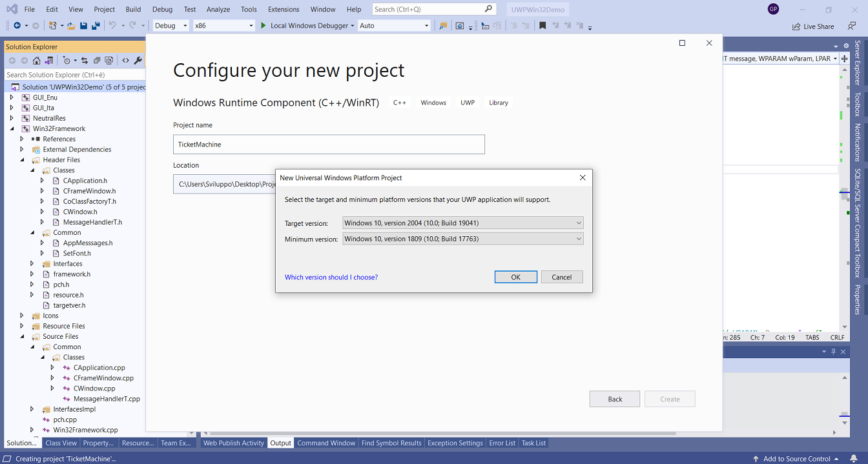Click the Properties wrench icon in Solution Explorer
Screen dimensions: 868x464
click(x=138, y=60)
